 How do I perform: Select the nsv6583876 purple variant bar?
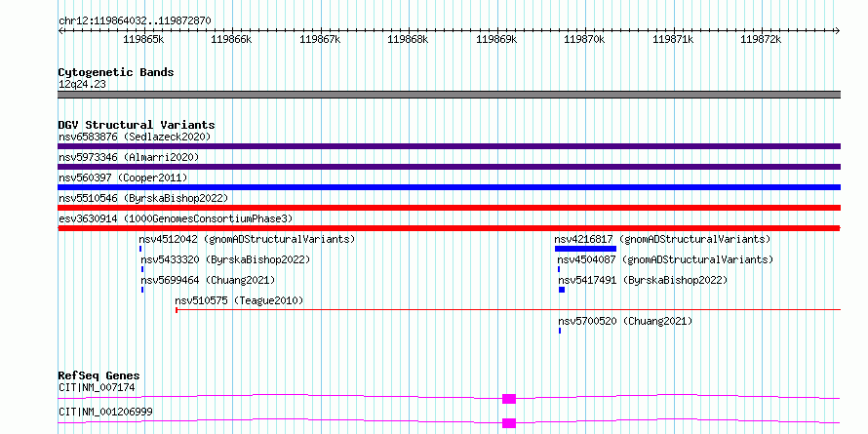point(449,146)
